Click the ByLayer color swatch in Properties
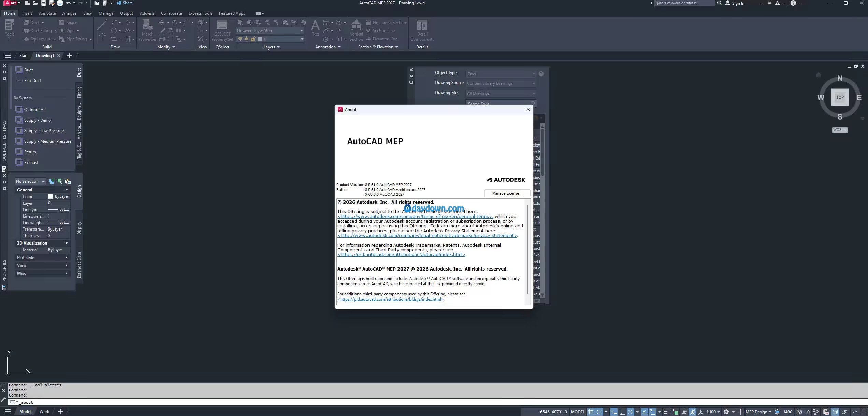Viewport: 868px width, 416px height. tap(50, 196)
